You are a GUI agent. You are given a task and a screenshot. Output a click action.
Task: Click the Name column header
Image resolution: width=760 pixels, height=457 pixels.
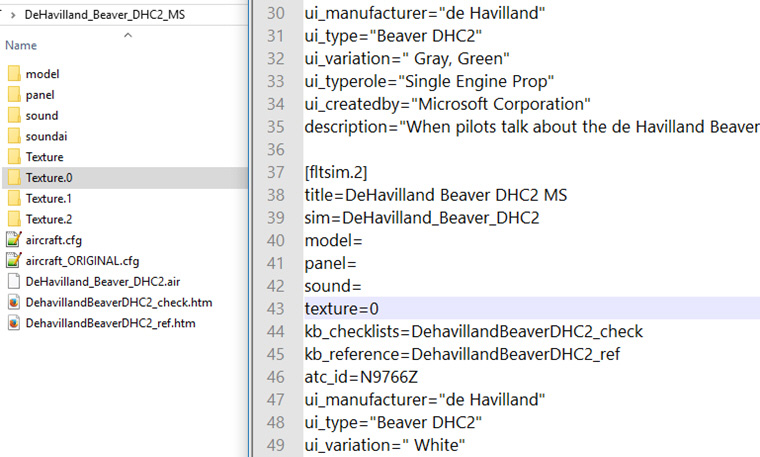pyautogui.click(x=21, y=46)
